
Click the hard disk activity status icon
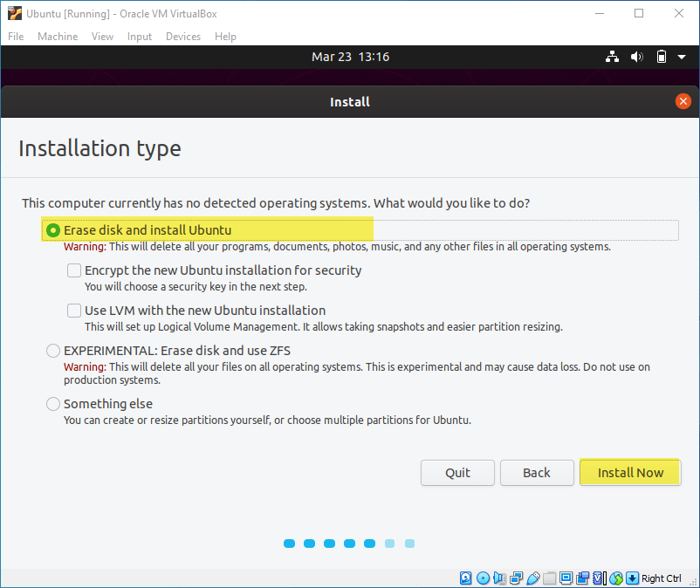465,578
